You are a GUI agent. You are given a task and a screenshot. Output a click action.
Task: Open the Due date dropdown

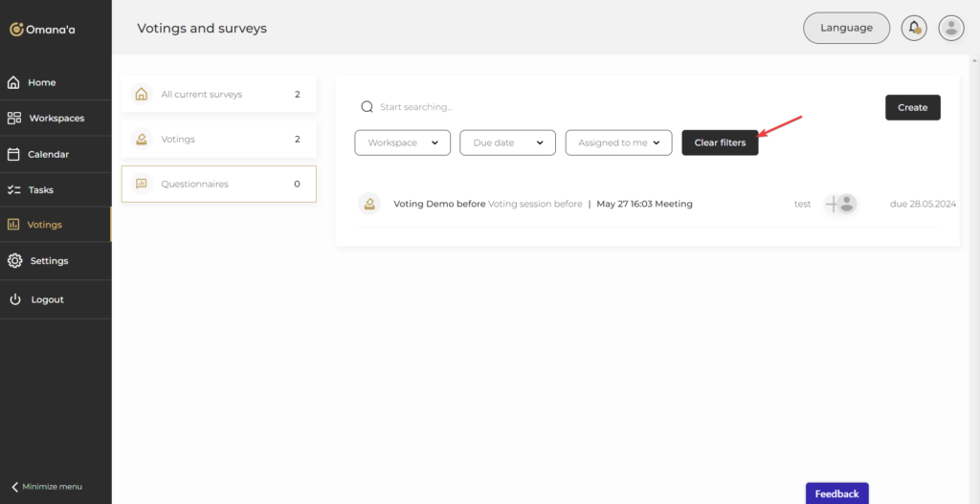507,142
